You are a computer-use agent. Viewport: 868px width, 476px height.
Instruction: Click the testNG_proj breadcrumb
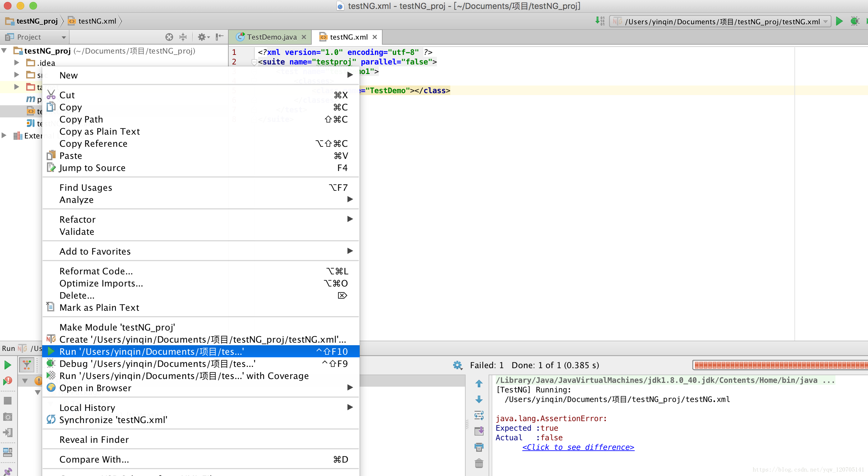32,21
